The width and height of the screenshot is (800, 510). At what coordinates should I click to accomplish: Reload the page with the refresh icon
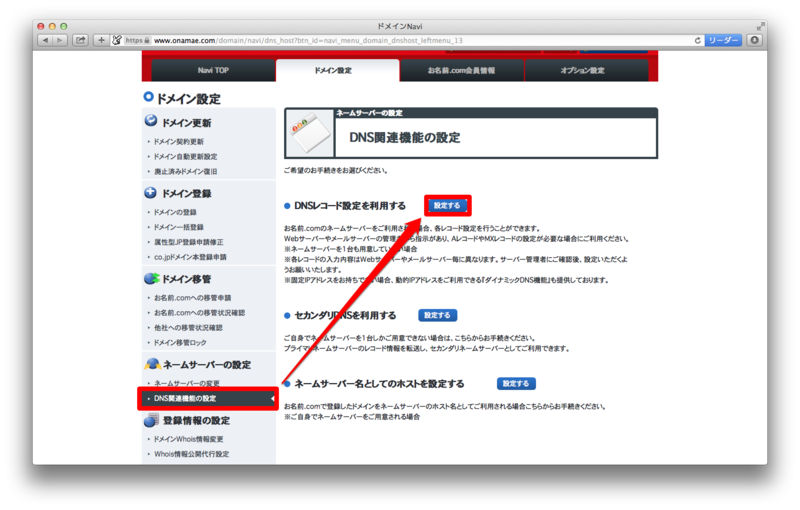pyautogui.click(x=697, y=40)
